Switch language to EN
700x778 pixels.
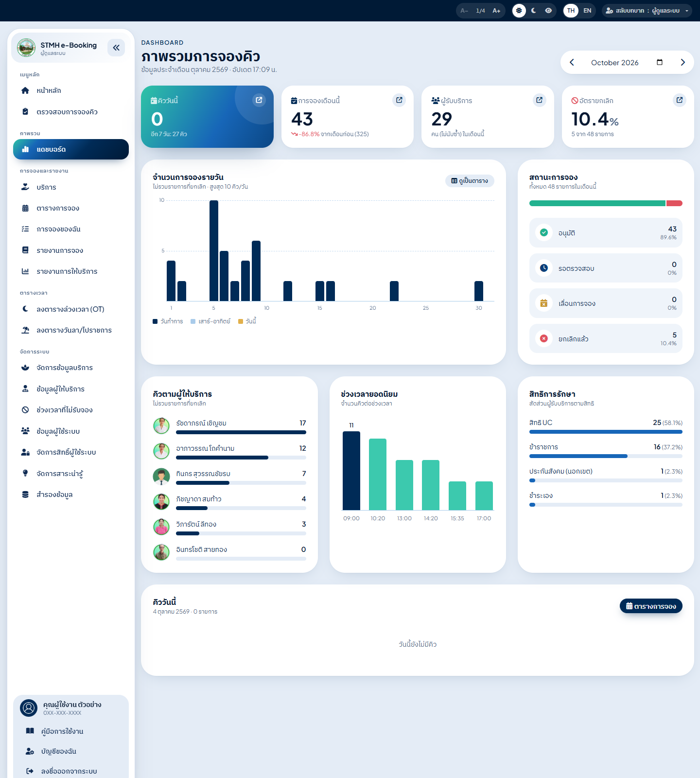pos(587,11)
